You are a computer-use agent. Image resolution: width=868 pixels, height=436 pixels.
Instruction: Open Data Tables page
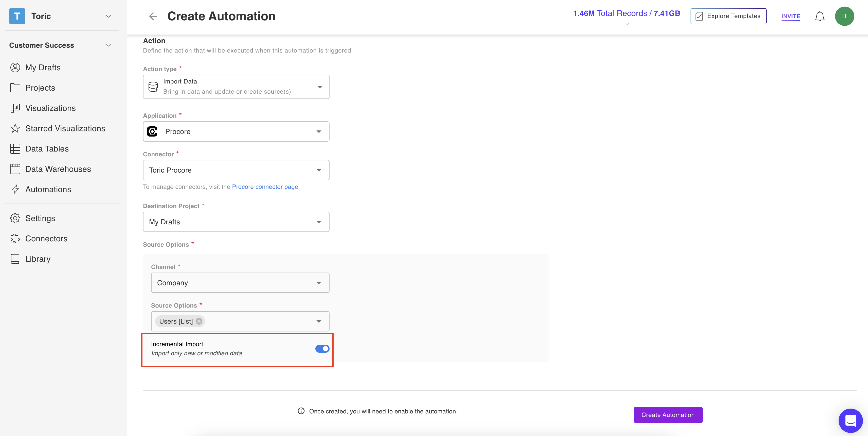(47, 149)
